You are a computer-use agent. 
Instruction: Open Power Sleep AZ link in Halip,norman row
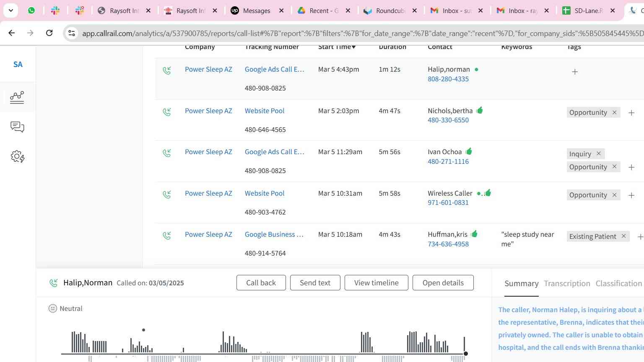click(208, 70)
